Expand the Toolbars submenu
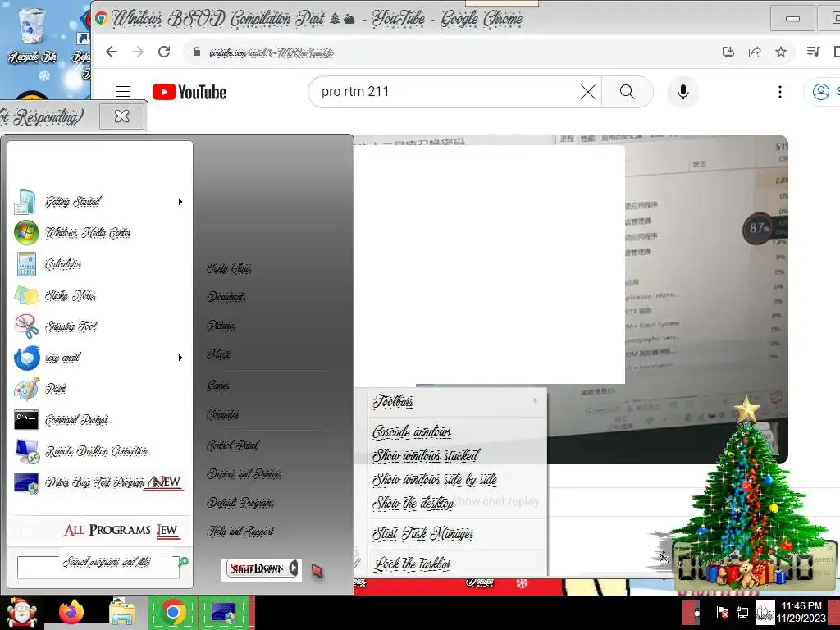 458,401
